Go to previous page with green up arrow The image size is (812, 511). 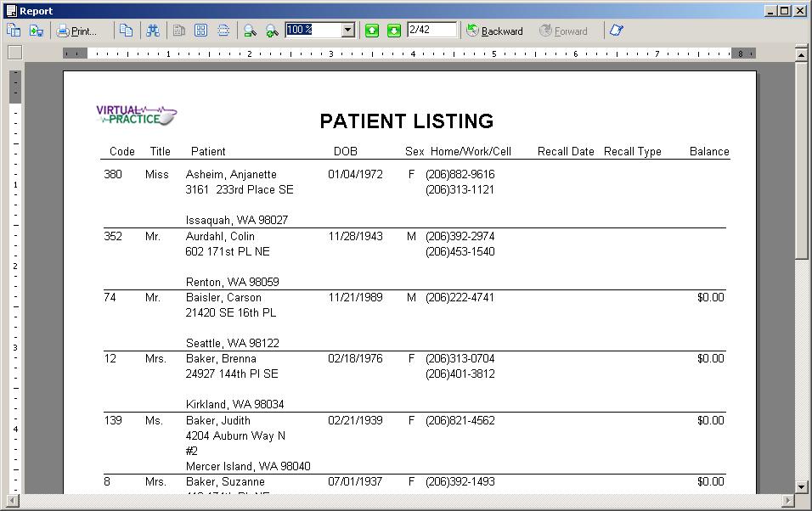(372, 31)
